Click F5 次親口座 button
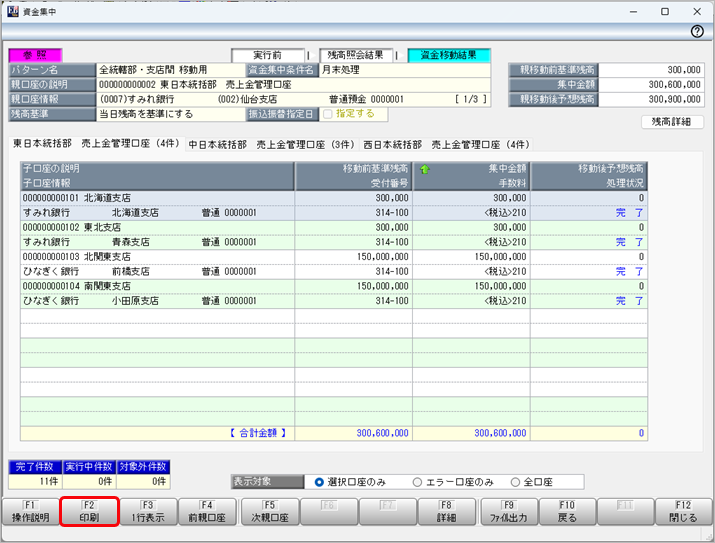Image resolution: width=715 pixels, height=543 pixels. (270, 512)
